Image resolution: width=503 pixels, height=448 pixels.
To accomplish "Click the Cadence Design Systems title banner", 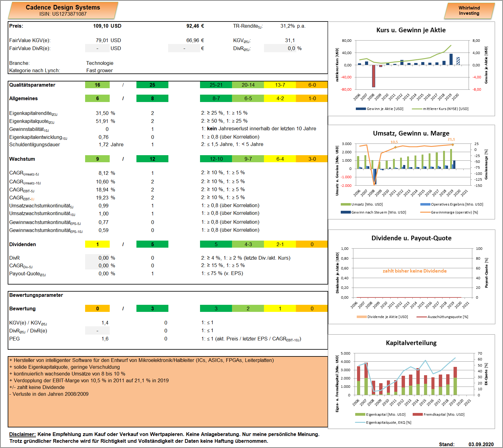I will point(63,10).
